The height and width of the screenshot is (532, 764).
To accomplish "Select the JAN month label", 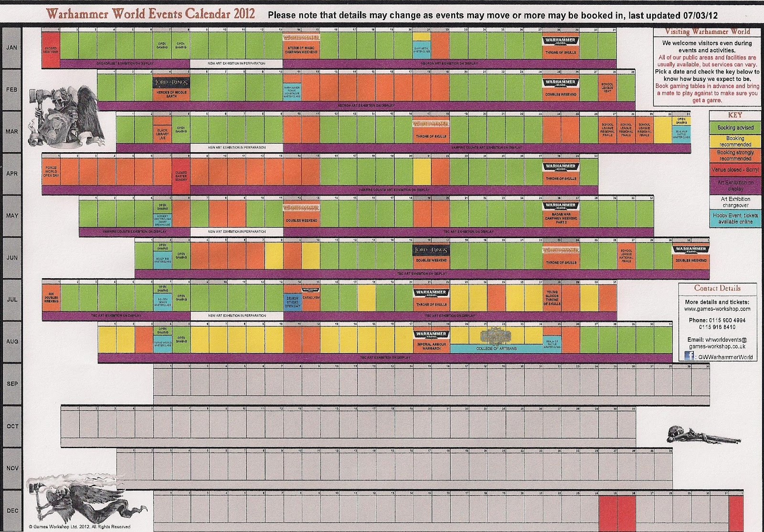I will tap(11, 48).
